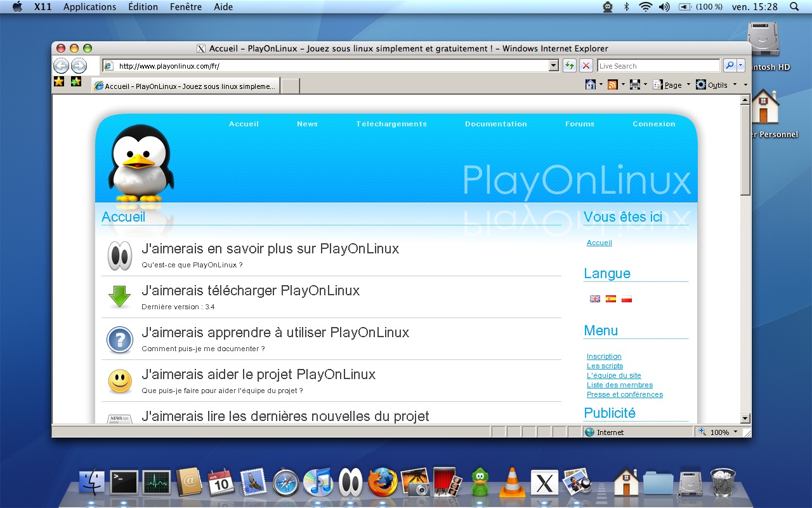
Task: Open the Édition menu
Action: click(143, 7)
